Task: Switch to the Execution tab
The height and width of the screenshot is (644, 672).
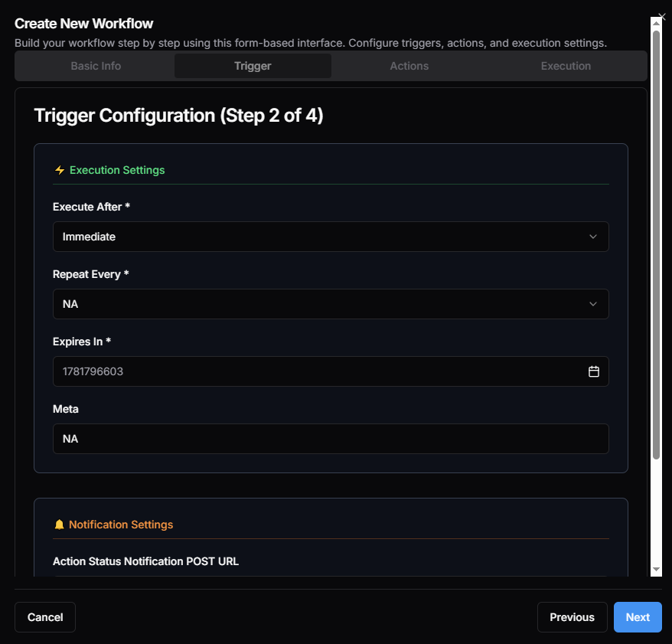Action: point(566,66)
